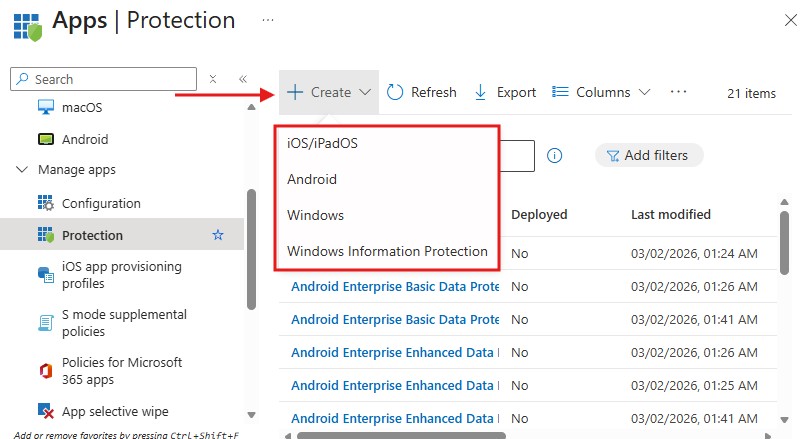Click the Columns list icon
This screenshot has width=804, height=439.
[x=560, y=92]
